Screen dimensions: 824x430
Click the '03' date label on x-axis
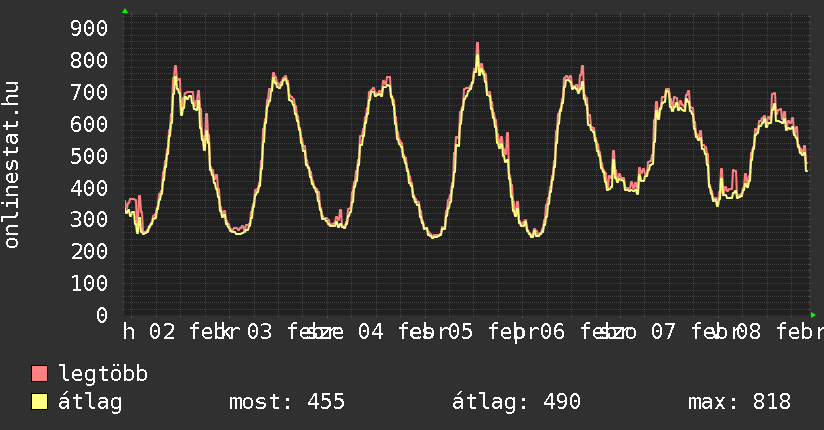(x=260, y=331)
